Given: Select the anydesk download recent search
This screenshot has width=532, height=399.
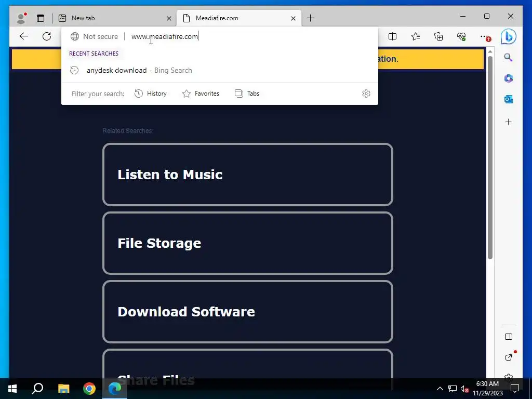Looking at the screenshot, I should (x=220, y=70).
